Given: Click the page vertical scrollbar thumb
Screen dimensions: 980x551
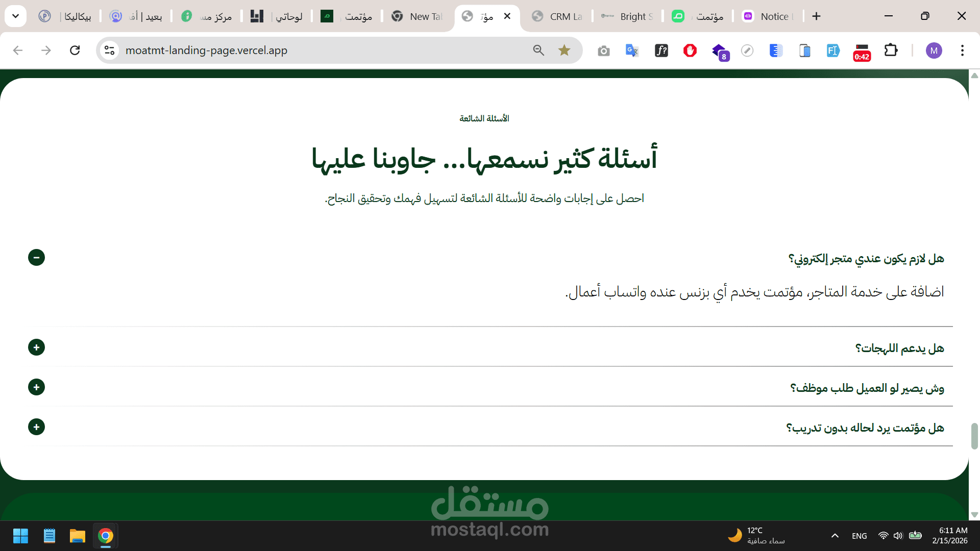Looking at the screenshot, I should pyautogui.click(x=974, y=436).
